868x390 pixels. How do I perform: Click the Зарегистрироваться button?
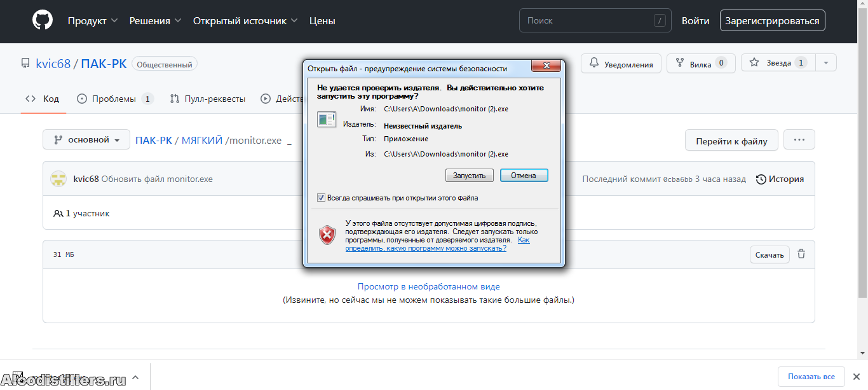[x=773, y=20]
